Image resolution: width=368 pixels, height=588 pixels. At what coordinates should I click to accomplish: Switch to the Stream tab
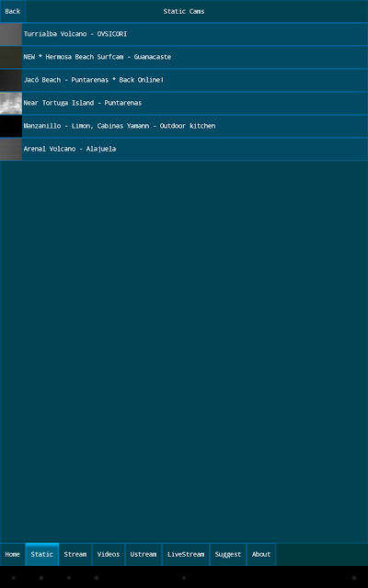tap(75, 554)
